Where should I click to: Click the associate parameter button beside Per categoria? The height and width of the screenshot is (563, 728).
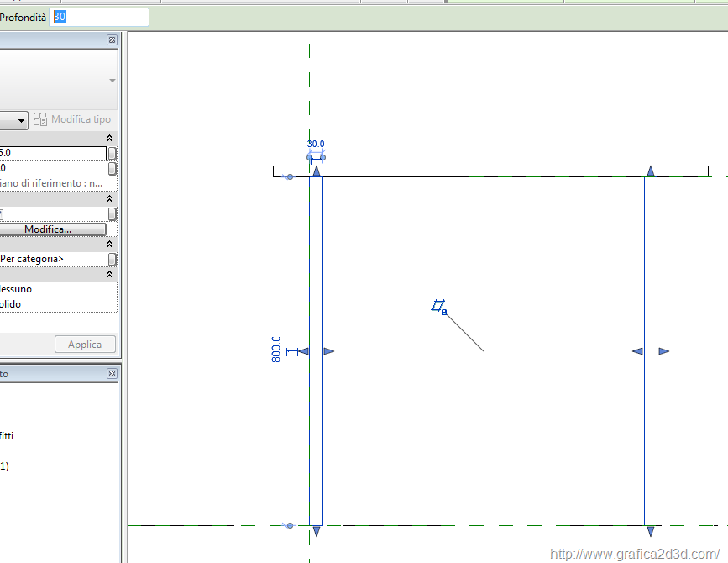[x=113, y=259]
